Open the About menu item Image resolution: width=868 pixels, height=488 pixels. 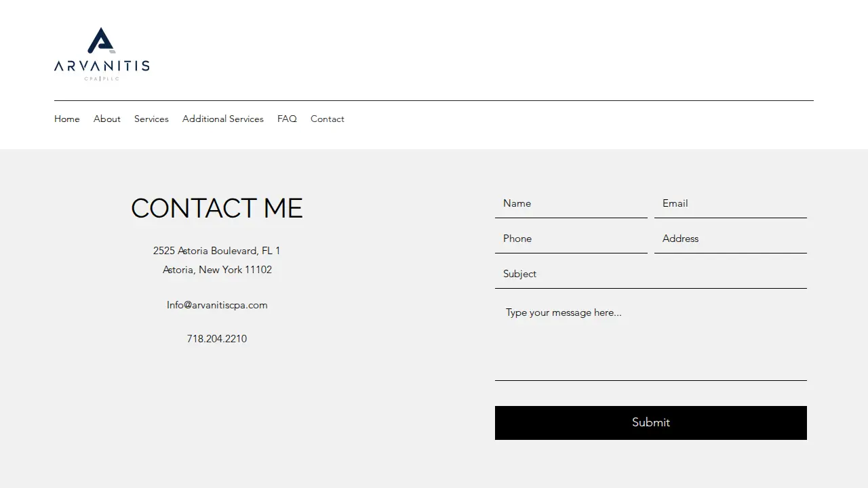[107, 119]
